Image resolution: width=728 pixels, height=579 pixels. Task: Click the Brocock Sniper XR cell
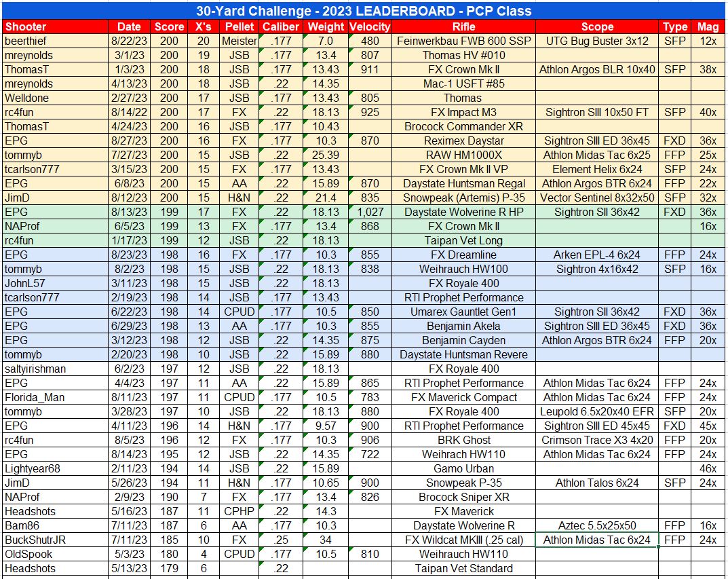click(463, 497)
